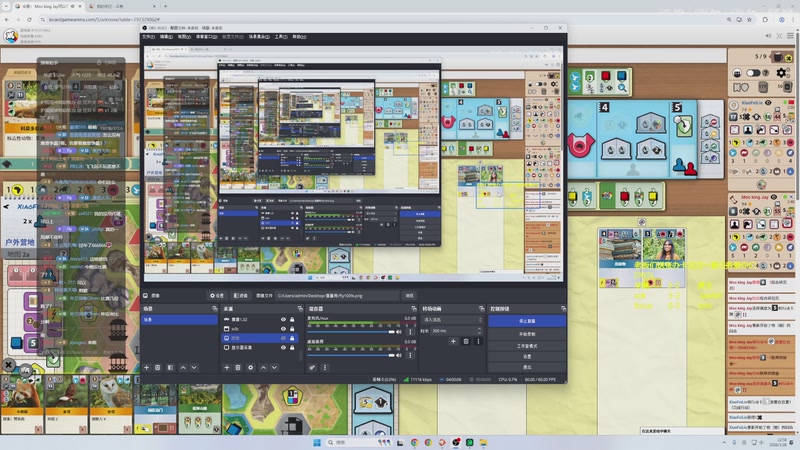Toggle eye icon beside XiaoFeiLie player
Screen dimensions: 800x450
click(x=768, y=103)
